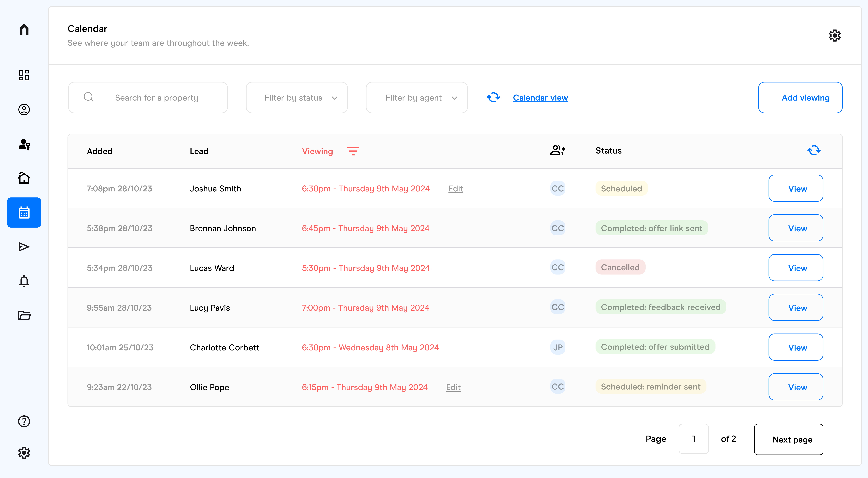Go to the Next page
The width and height of the screenshot is (868, 478).
pos(788,439)
